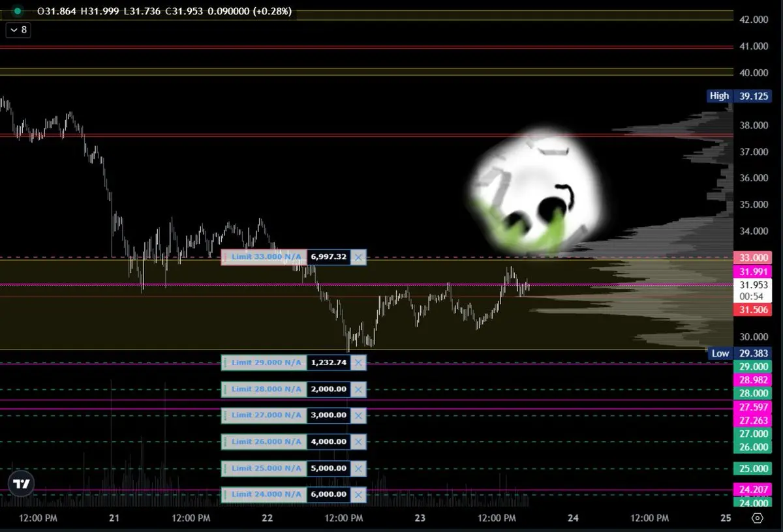This screenshot has width=783, height=532.
Task: Click the green 29.000 price axis label
Action: [754, 366]
